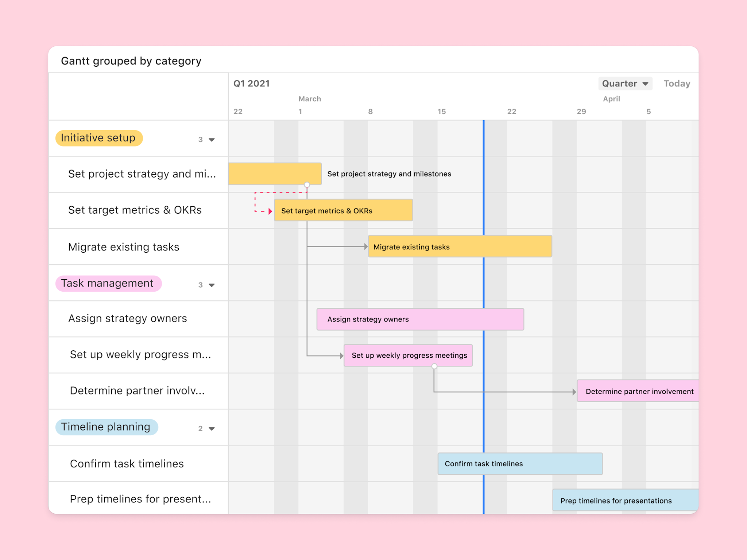Screen dimensions: 747x560
Task: Select the Timeline planning category pill
Action: point(106,427)
